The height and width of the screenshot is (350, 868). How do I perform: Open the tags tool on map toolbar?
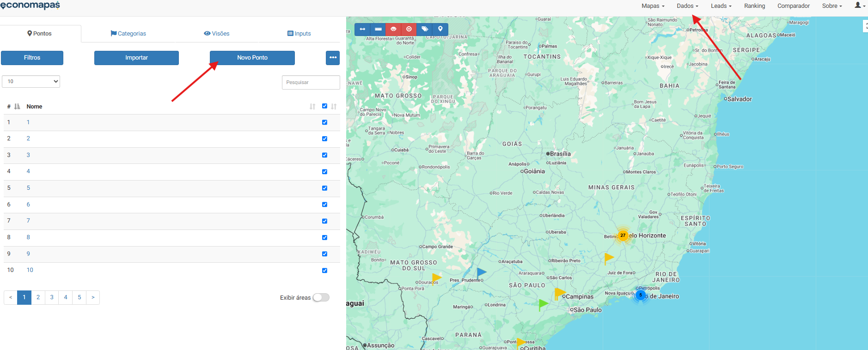(x=425, y=29)
